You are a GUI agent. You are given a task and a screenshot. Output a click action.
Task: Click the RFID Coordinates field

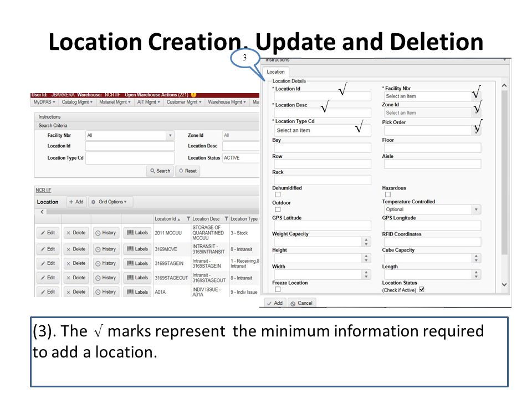(432, 242)
